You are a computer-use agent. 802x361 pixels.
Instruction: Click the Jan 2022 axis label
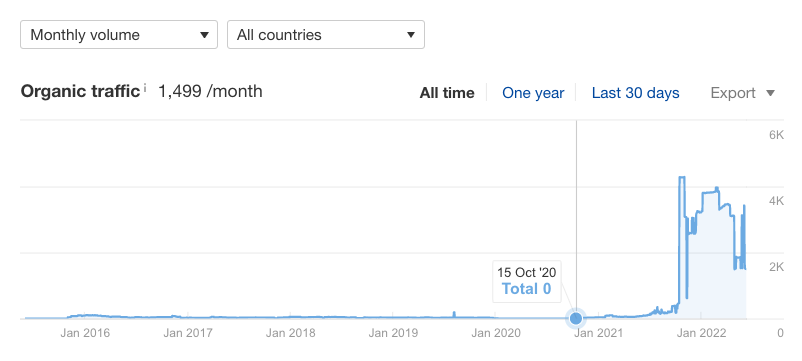(701, 333)
